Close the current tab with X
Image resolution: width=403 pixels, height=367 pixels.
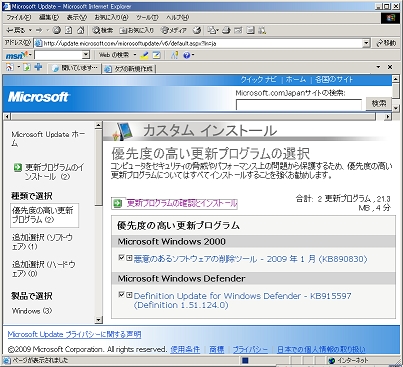(390, 67)
